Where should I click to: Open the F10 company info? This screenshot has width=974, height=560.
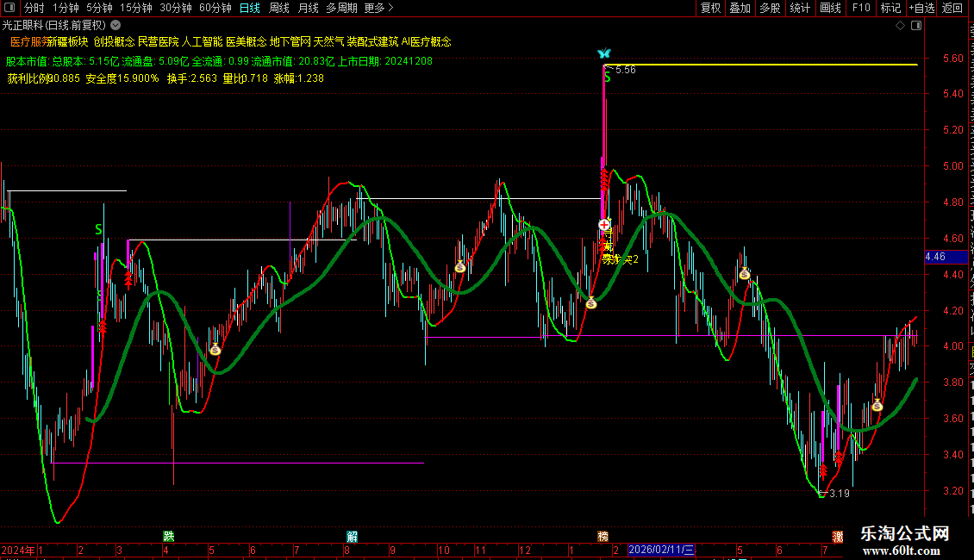coord(860,8)
